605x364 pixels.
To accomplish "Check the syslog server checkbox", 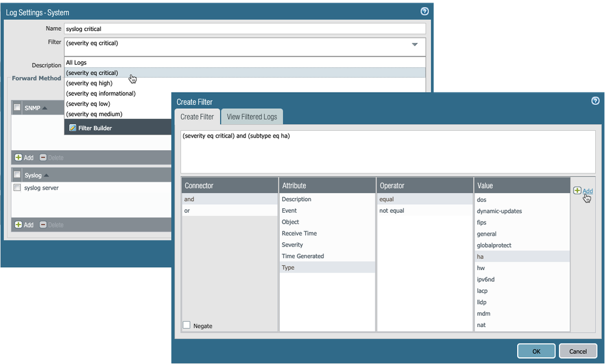I will coord(17,188).
